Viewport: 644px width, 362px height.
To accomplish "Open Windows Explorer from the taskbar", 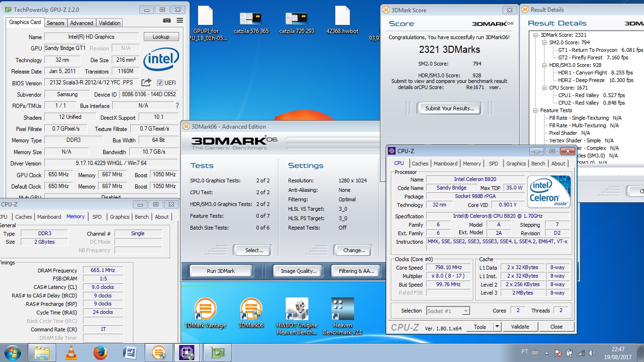I will pyautogui.click(x=42, y=353).
